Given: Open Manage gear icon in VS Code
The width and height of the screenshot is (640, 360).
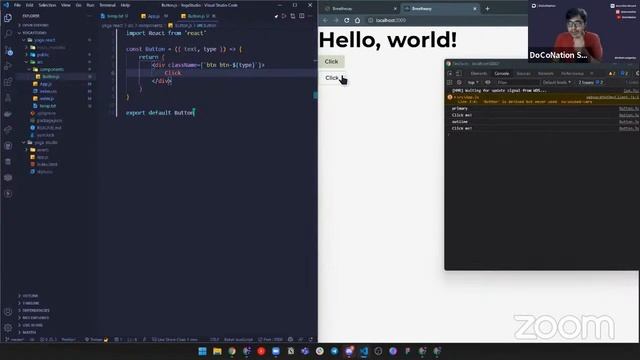Looking at the screenshot, I should point(8,327).
